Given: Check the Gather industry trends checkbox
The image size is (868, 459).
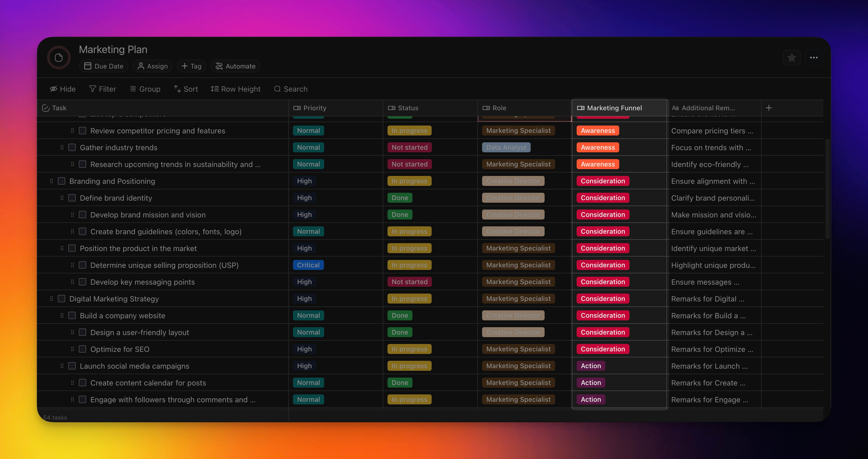Looking at the screenshot, I should point(72,148).
